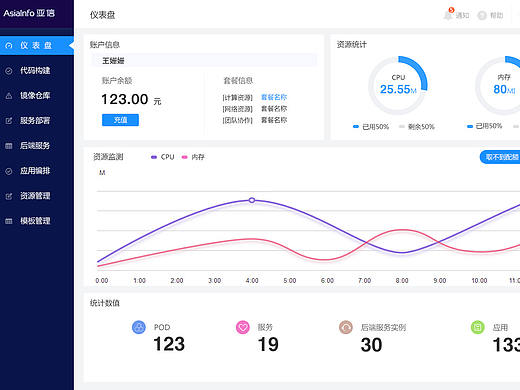Click the 后端服务实例 icon
The width and height of the screenshot is (520, 390).
tap(346, 327)
